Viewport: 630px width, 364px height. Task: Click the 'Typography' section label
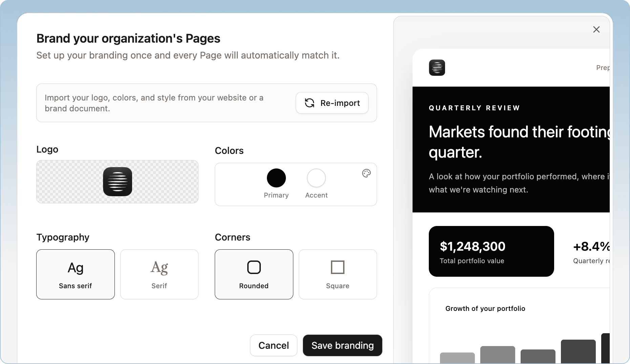tap(63, 237)
